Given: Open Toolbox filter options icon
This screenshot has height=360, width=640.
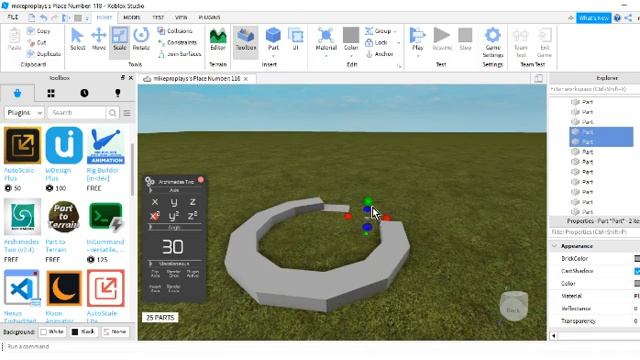Looking at the screenshot, I should tap(127, 113).
